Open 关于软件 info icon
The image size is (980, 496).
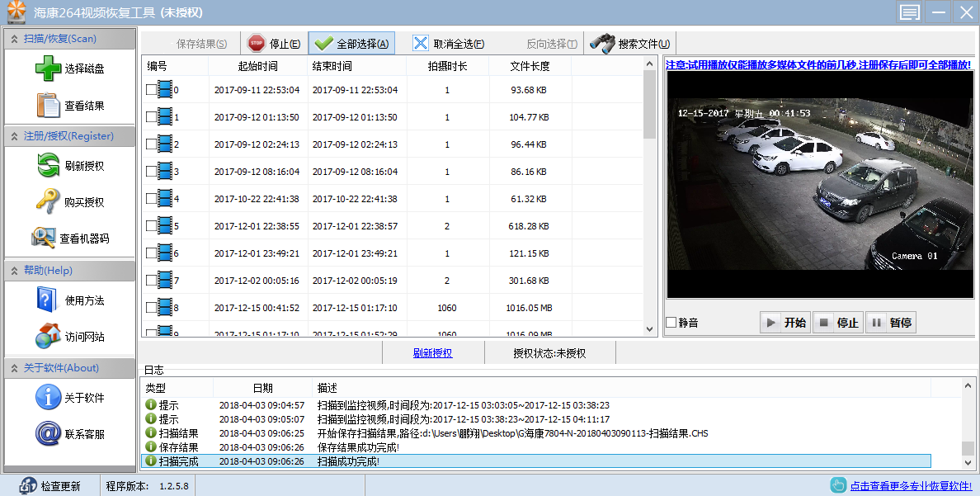48,397
